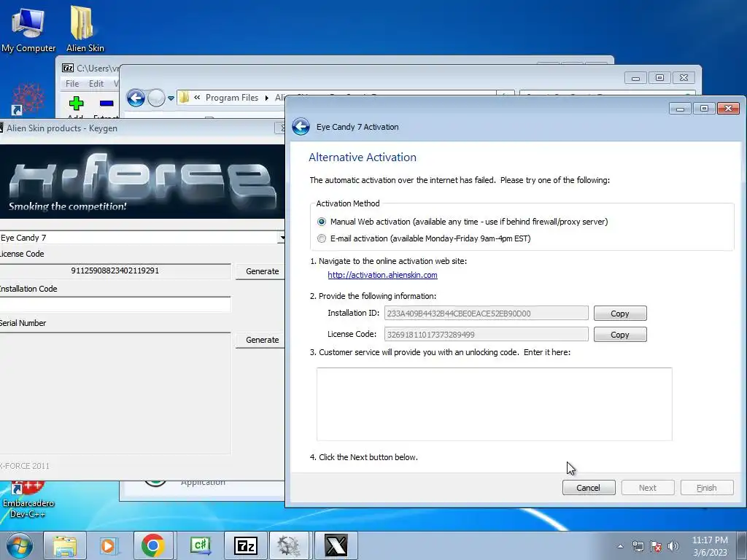Click the Next button in activation dialog
Image resolution: width=747 pixels, height=560 pixels.
pyautogui.click(x=648, y=488)
